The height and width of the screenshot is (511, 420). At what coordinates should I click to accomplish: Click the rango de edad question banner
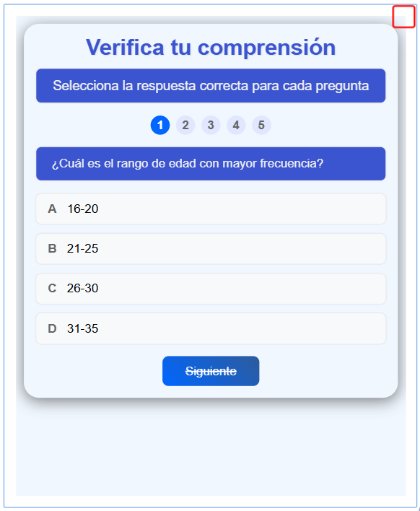pos(211,164)
